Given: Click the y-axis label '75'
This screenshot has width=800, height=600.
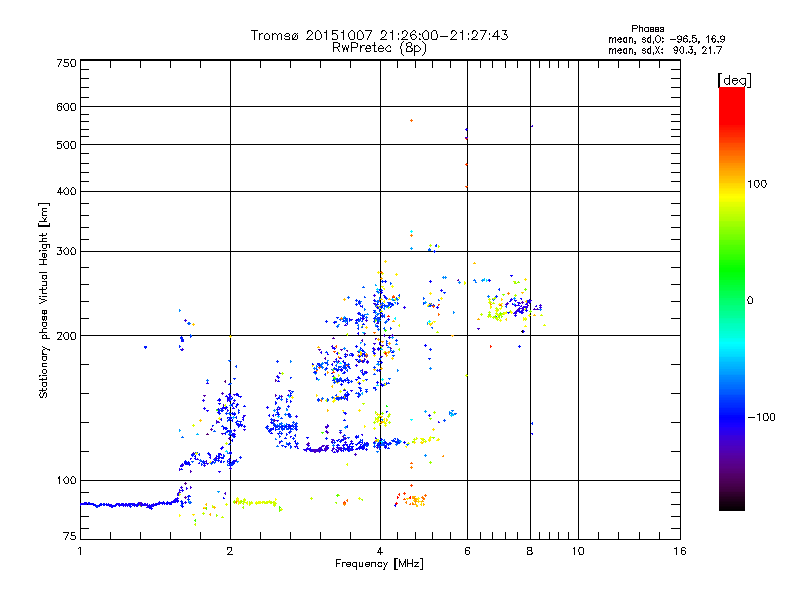Looking at the screenshot, I should (70, 536).
